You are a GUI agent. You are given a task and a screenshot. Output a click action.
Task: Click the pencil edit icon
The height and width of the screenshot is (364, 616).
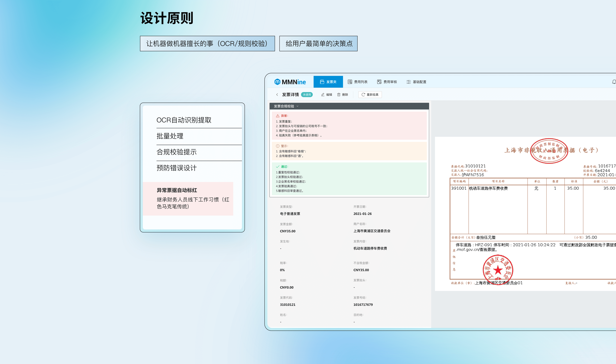tap(323, 95)
